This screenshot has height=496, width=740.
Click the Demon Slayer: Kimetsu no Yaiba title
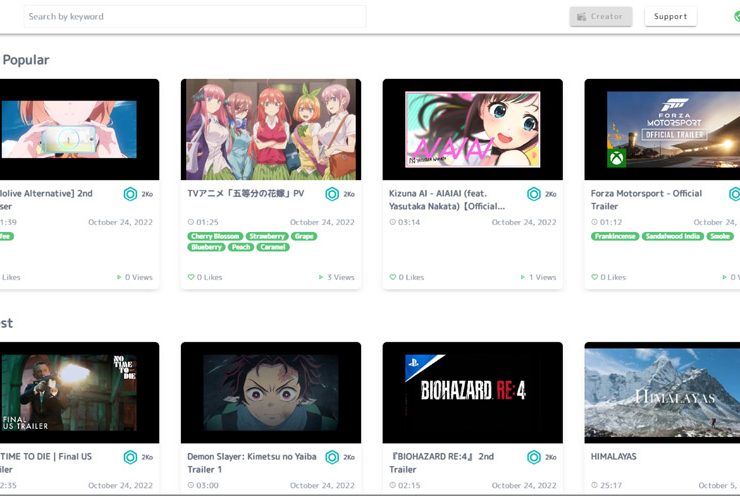pos(252,463)
